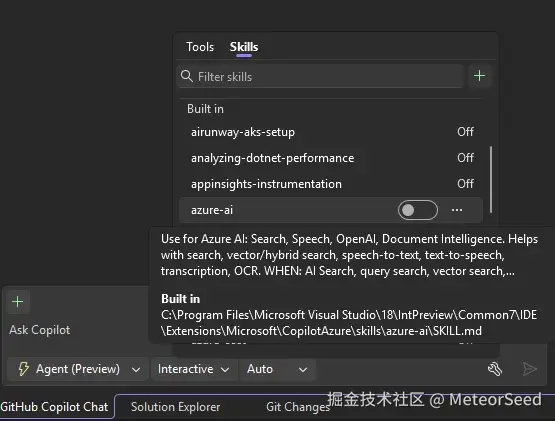Click the skills list scrollbar

click(x=491, y=180)
